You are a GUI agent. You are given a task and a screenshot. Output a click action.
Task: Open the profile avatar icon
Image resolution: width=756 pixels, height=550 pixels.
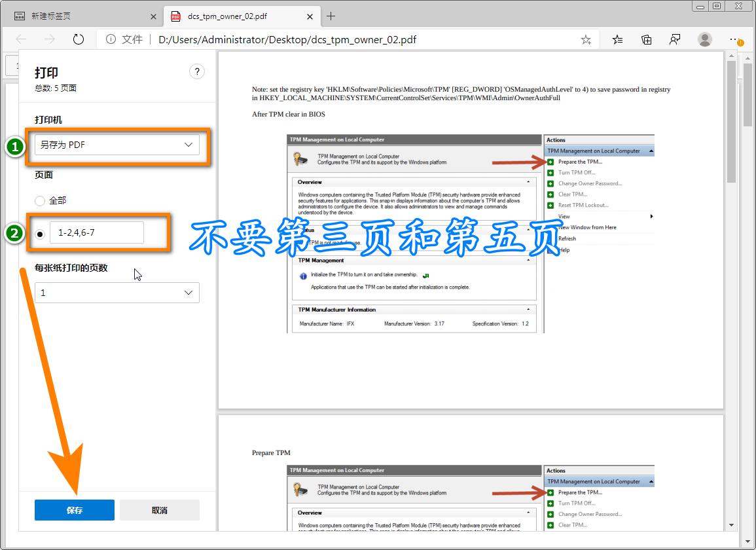pyautogui.click(x=704, y=39)
